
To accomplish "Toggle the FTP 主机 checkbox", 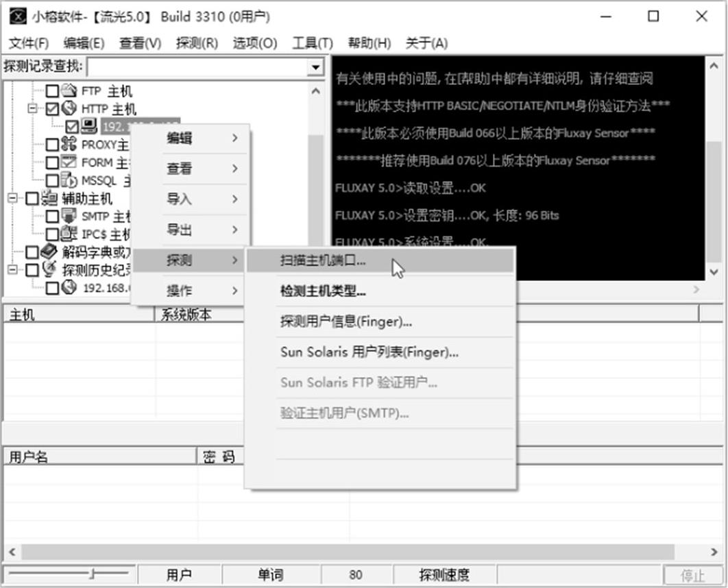I will pyautogui.click(x=53, y=90).
